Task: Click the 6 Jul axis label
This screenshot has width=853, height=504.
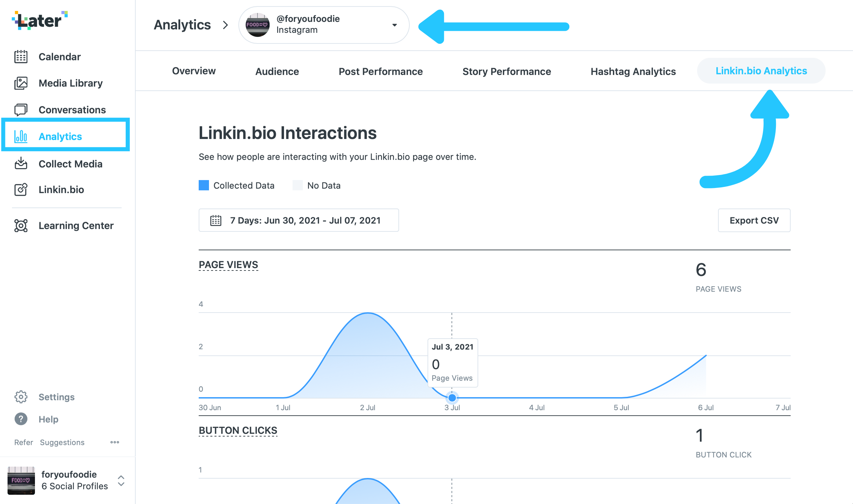Action: click(706, 407)
